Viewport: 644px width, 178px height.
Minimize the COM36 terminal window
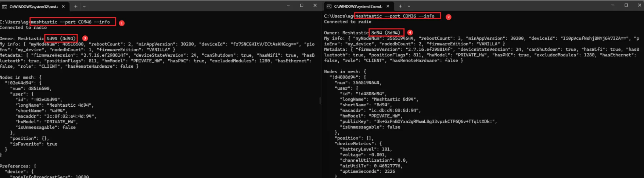(613, 5)
